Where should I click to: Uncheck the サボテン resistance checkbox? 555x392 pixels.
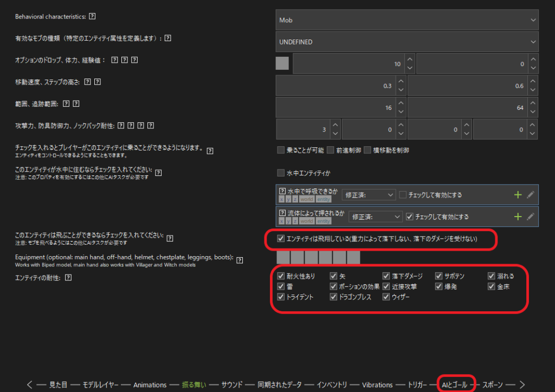pyautogui.click(x=440, y=276)
